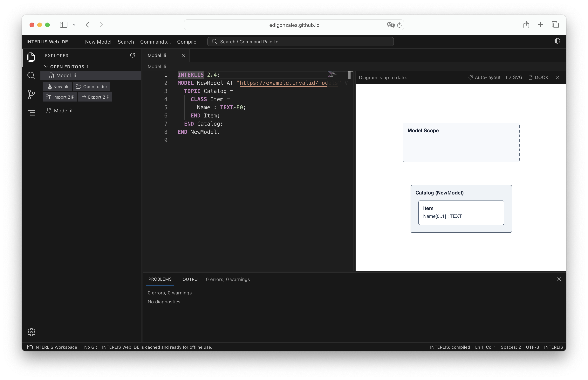Screen dimensions: 588x380
Task: Select the Model Scope box in the diagram
Action: point(461,142)
